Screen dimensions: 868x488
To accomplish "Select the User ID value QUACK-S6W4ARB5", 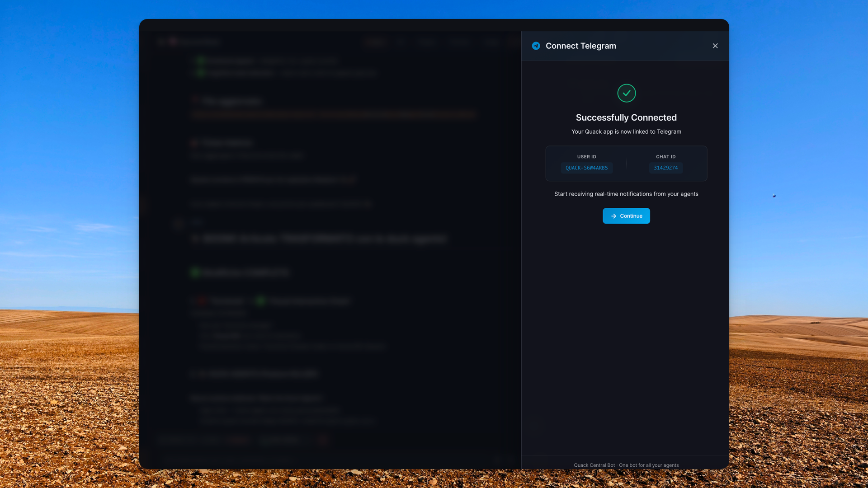I will tap(587, 168).
